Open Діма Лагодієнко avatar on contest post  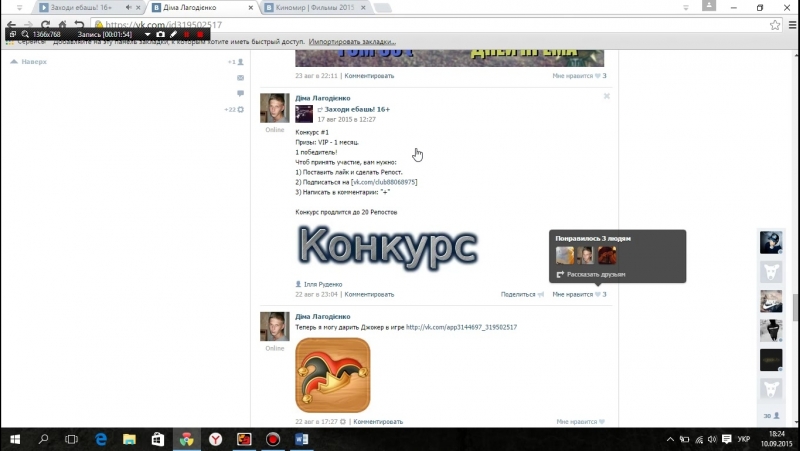click(274, 108)
